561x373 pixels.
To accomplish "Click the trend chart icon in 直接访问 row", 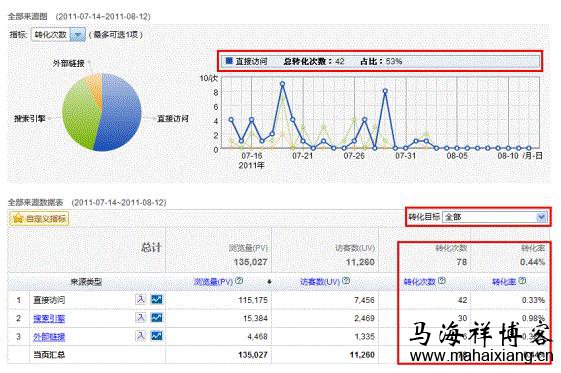I will (157, 299).
